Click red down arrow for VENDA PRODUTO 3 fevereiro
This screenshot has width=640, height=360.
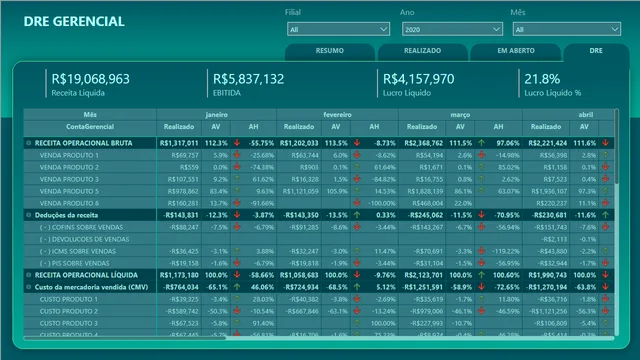357,179
